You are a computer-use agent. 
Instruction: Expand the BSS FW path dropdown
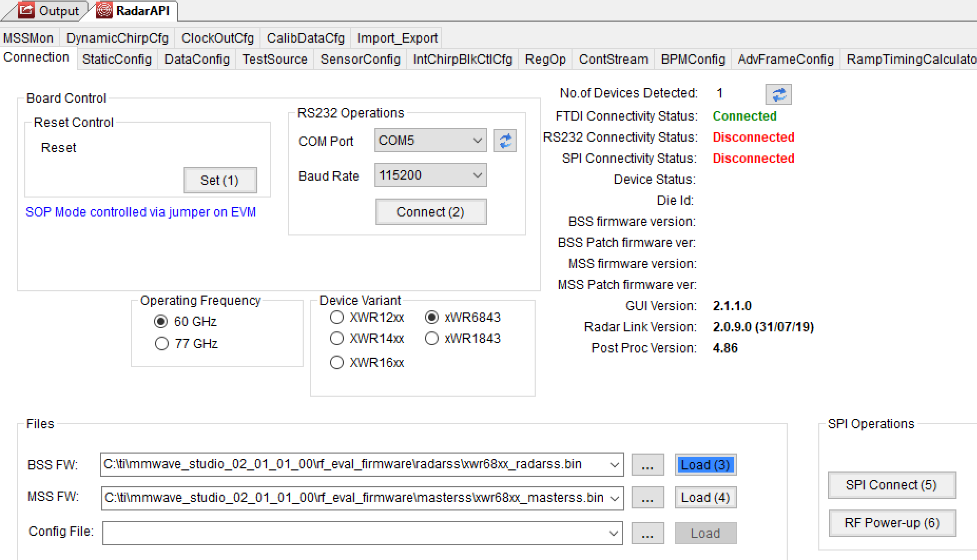pyautogui.click(x=614, y=465)
